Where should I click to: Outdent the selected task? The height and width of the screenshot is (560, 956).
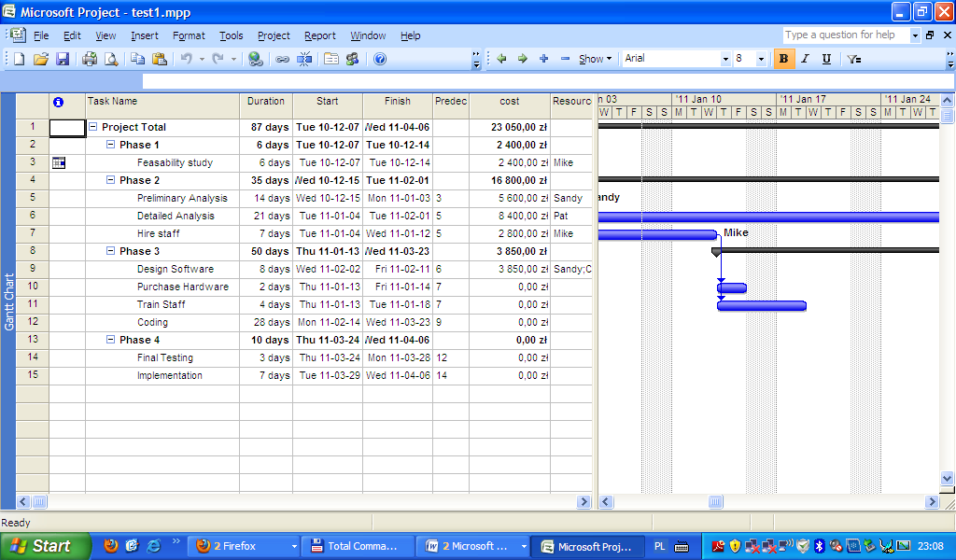[x=501, y=59]
